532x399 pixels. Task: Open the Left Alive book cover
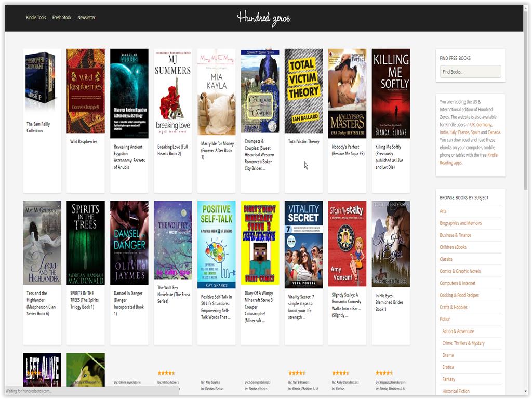tap(42, 369)
